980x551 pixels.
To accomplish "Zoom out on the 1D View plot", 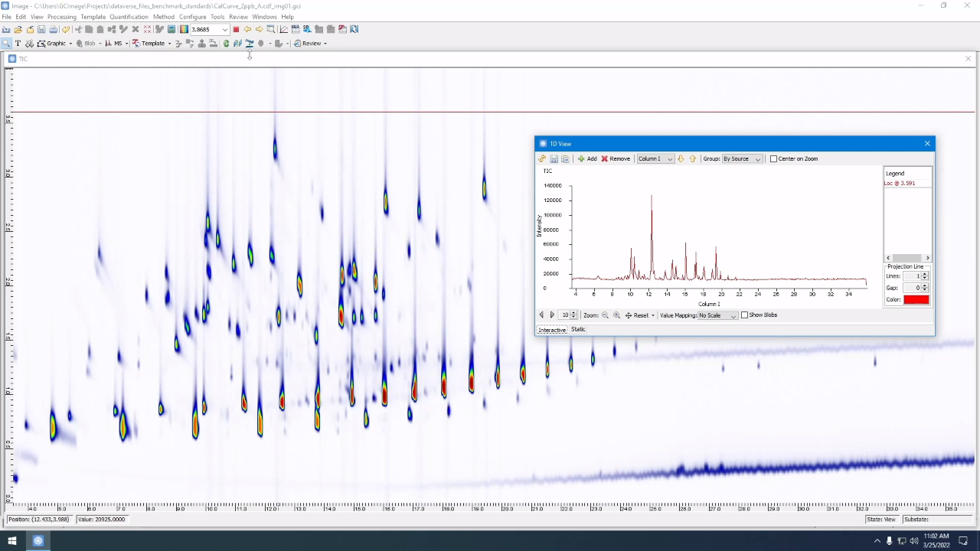I will tap(605, 315).
